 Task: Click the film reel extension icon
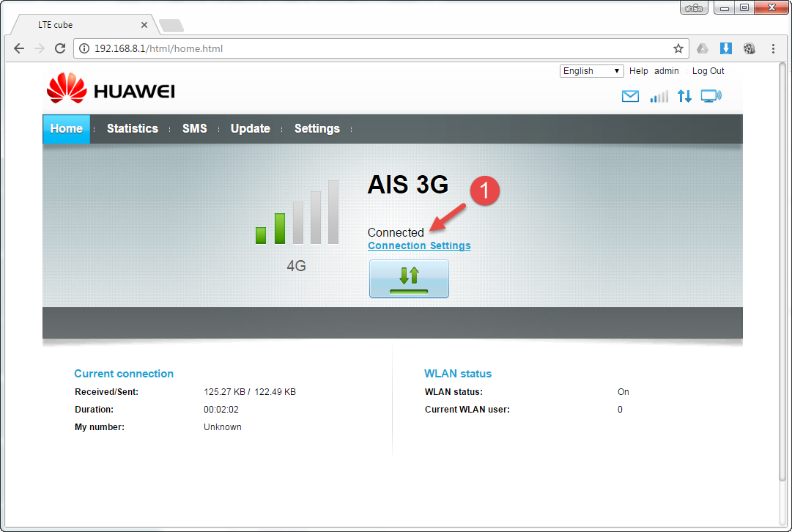749,48
